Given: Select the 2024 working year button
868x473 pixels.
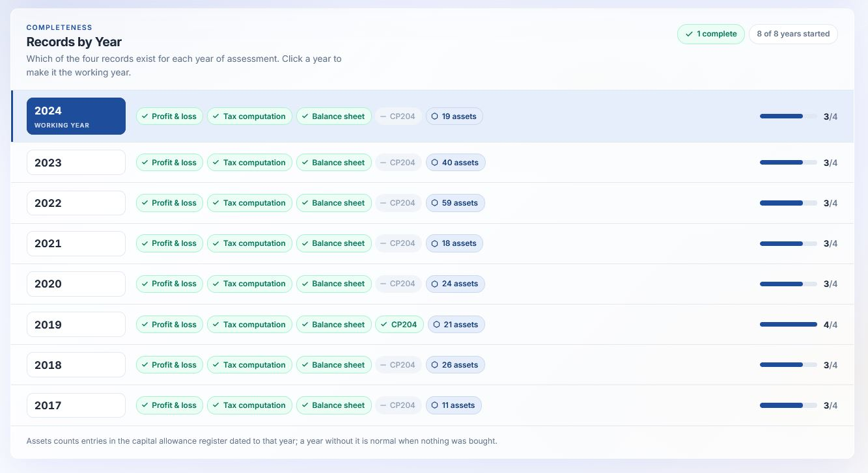Looking at the screenshot, I should 76,116.
